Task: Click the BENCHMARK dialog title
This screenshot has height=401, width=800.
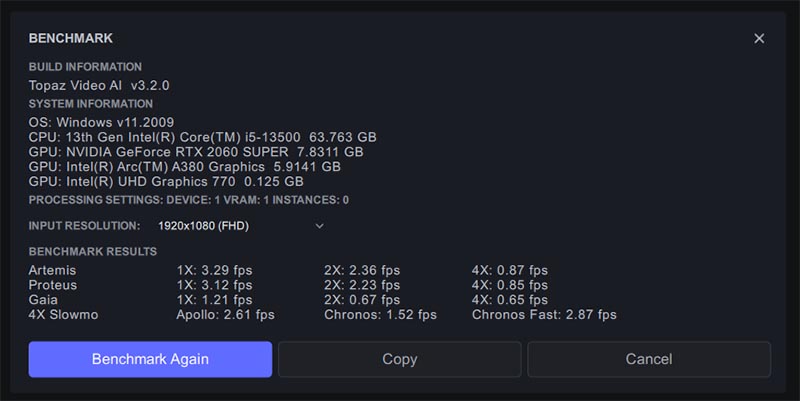Action: click(x=71, y=38)
